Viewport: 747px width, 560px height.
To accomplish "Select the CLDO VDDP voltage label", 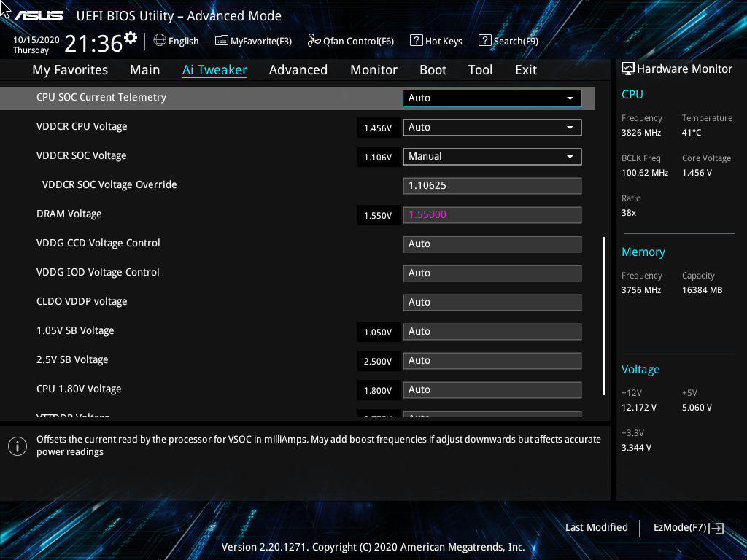I will click(x=82, y=301).
